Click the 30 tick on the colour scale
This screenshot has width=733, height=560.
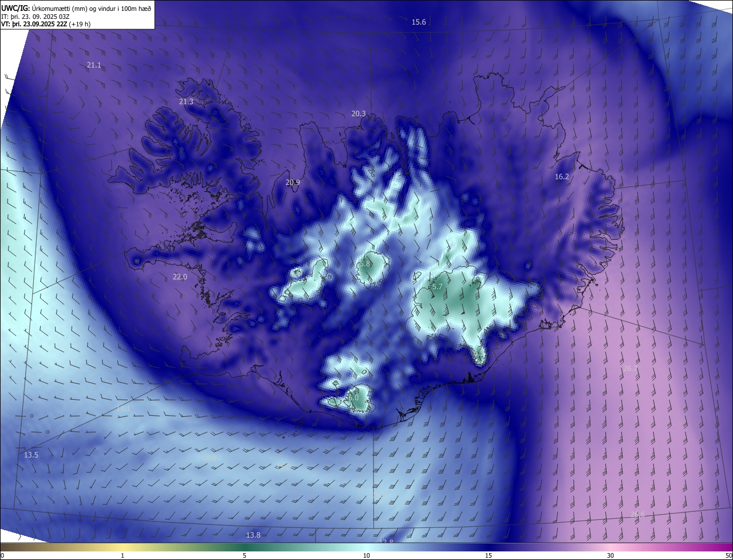[x=610, y=556]
